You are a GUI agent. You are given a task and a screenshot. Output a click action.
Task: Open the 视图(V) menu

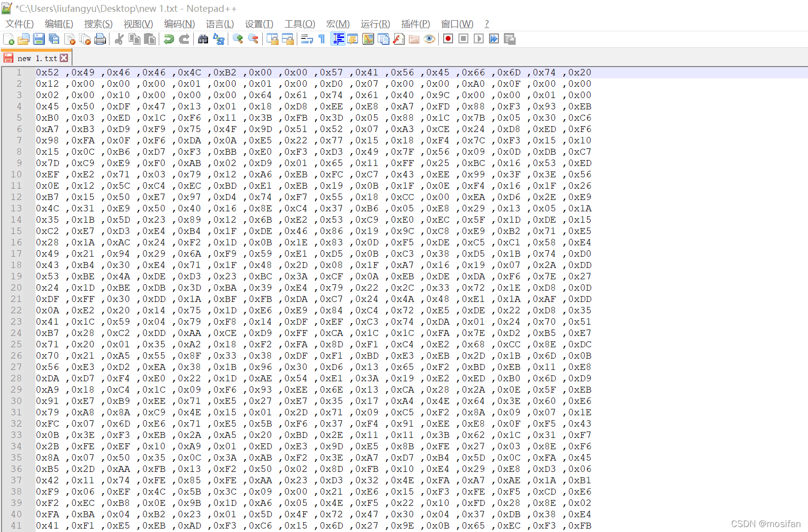point(138,24)
